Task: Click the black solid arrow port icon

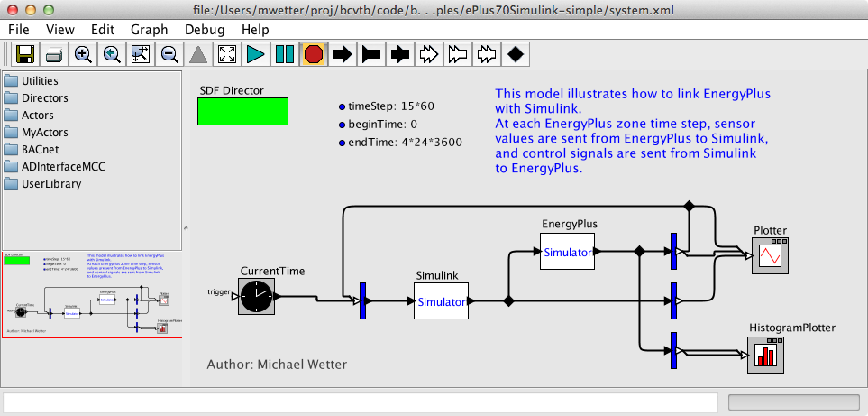Action: tap(343, 54)
